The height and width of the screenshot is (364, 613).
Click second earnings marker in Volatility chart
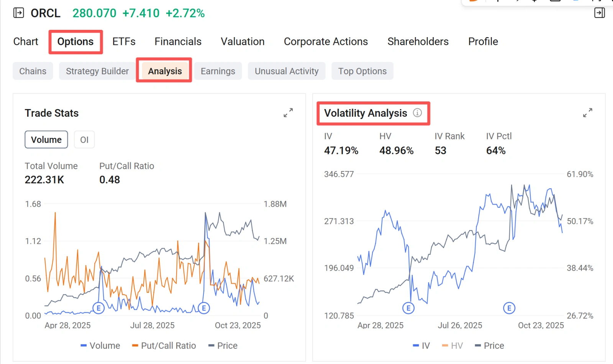[x=509, y=308]
